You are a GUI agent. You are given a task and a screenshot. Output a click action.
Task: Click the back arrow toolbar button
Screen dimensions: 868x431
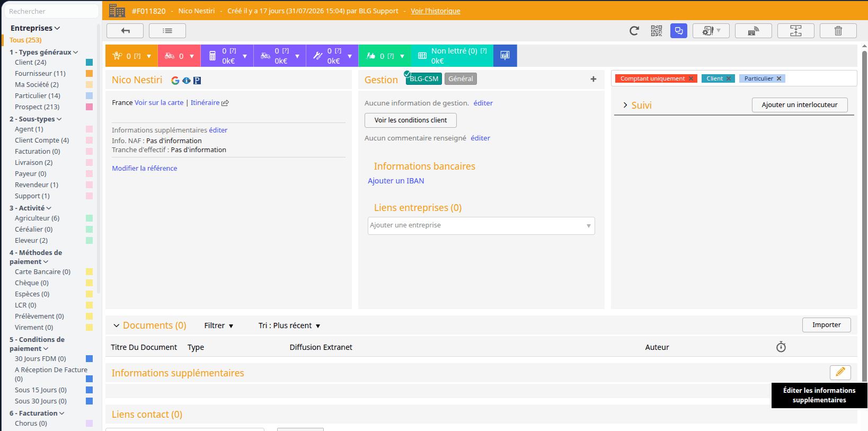125,31
